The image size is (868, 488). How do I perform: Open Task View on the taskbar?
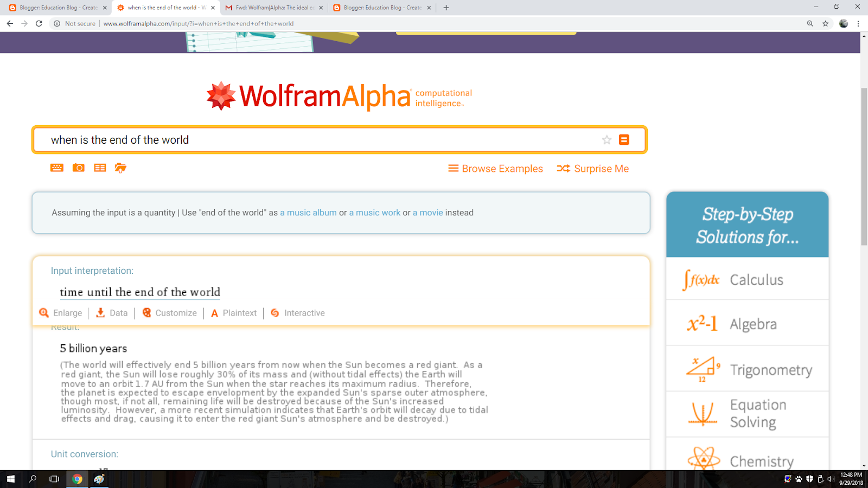pos(54,479)
